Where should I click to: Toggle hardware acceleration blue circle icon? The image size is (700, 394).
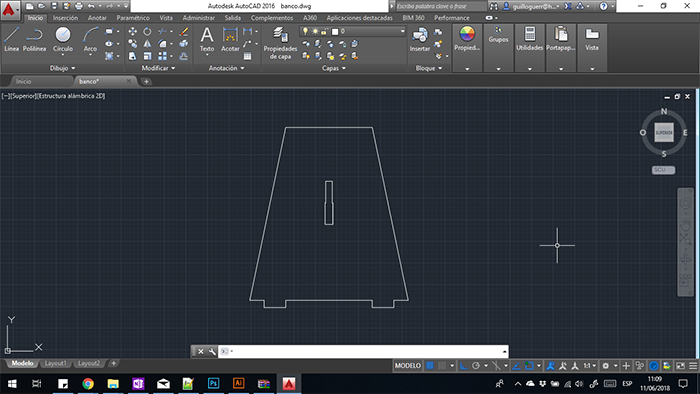pyautogui.click(x=654, y=366)
